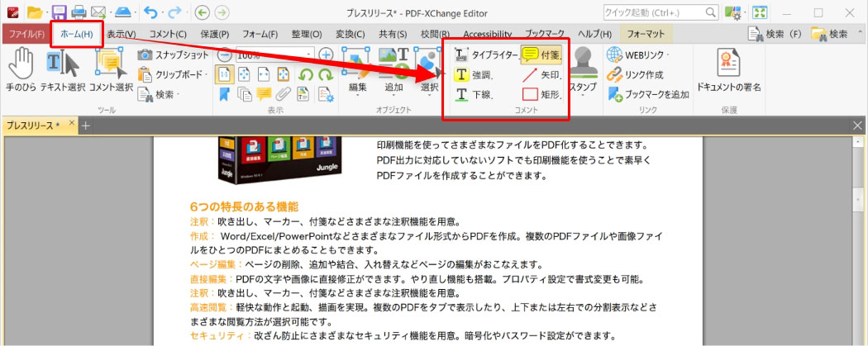The height and width of the screenshot is (346, 868).
Task: Toggle full screen mode icon
Action: coord(759,12)
